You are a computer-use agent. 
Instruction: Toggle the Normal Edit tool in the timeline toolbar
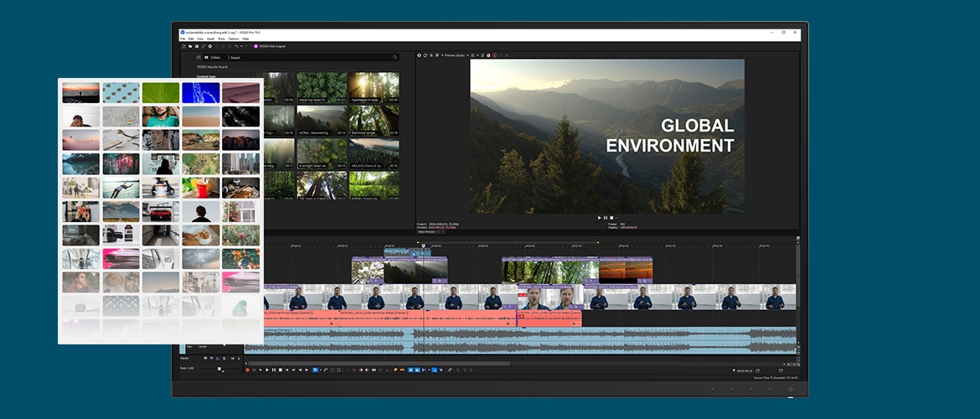click(315, 370)
